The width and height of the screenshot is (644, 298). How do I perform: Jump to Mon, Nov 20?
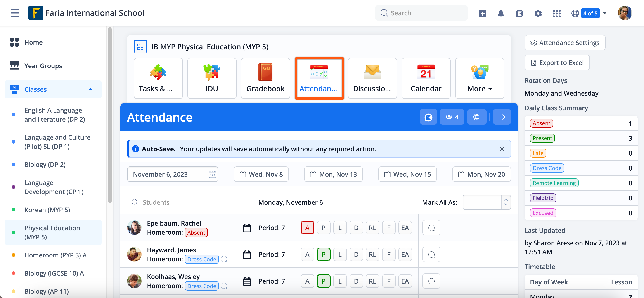click(481, 174)
